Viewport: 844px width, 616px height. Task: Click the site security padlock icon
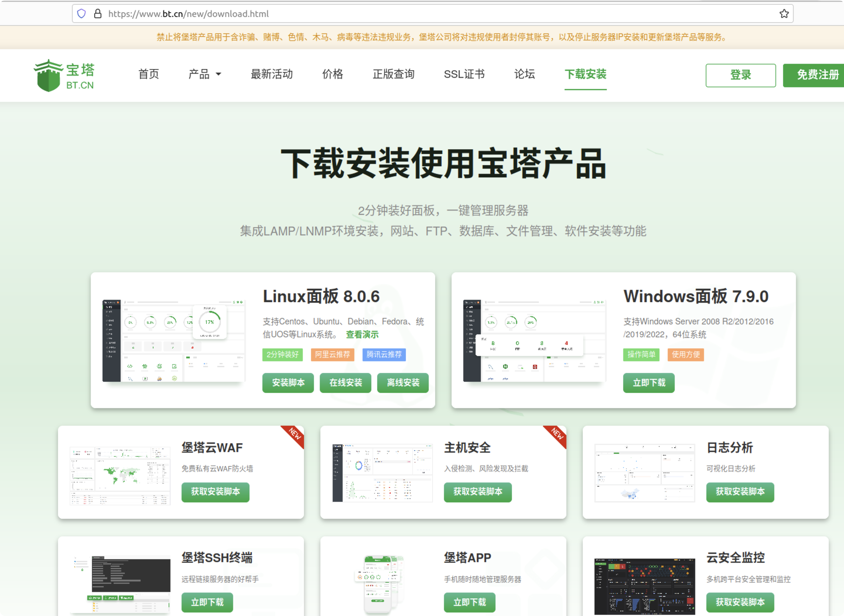(98, 14)
